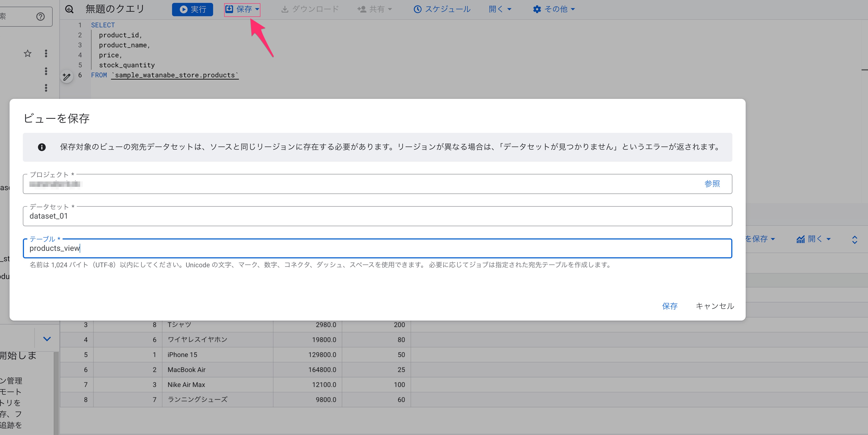Click the info icon in dialog notice
The image size is (868, 435).
click(x=42, y=147)
